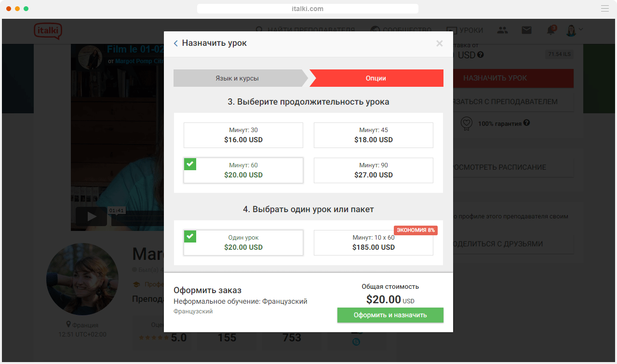The height and width of the screenshot is (364, 617).
Task: Click the red НАЗНАЧИТЬ УРОК button
Action: tap(513, 78)
